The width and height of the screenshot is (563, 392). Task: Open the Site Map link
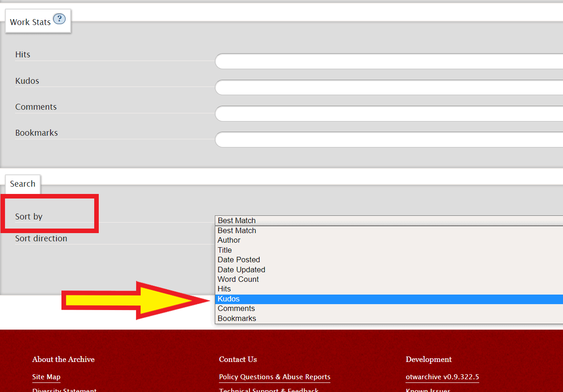coord(46,377)
